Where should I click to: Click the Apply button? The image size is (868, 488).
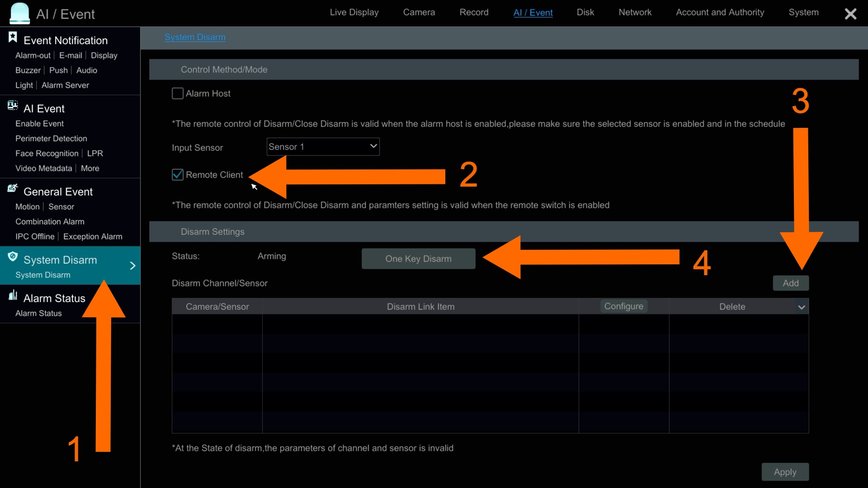(785, 472)
